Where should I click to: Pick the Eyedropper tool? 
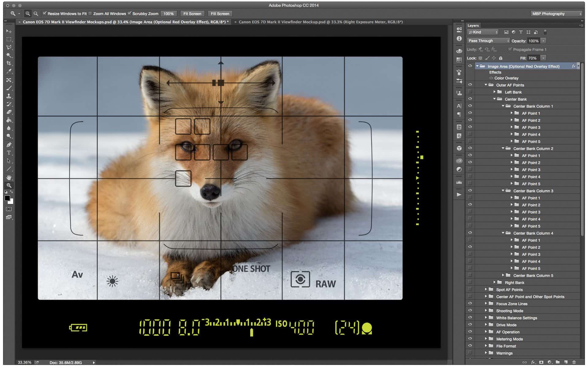9,71
